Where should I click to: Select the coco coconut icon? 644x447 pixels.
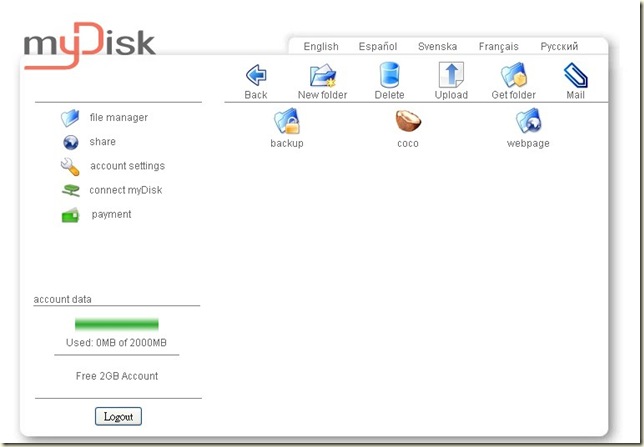[408, 121]
